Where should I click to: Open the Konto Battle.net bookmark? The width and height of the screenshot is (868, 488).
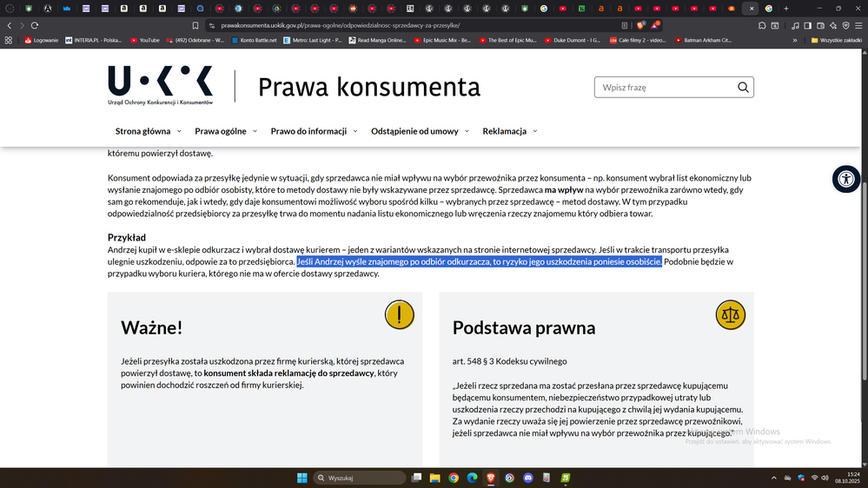[253, 40]
